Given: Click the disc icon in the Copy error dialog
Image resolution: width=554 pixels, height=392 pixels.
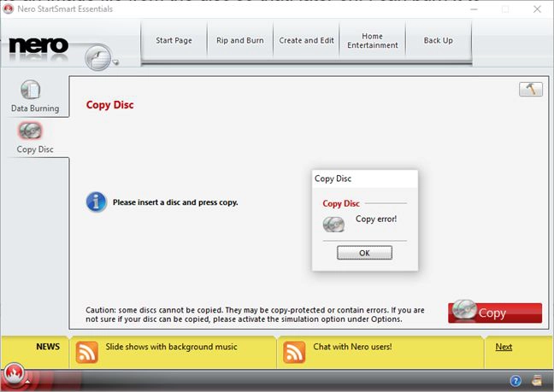Looking at the screenshot, I should point(333,225).
